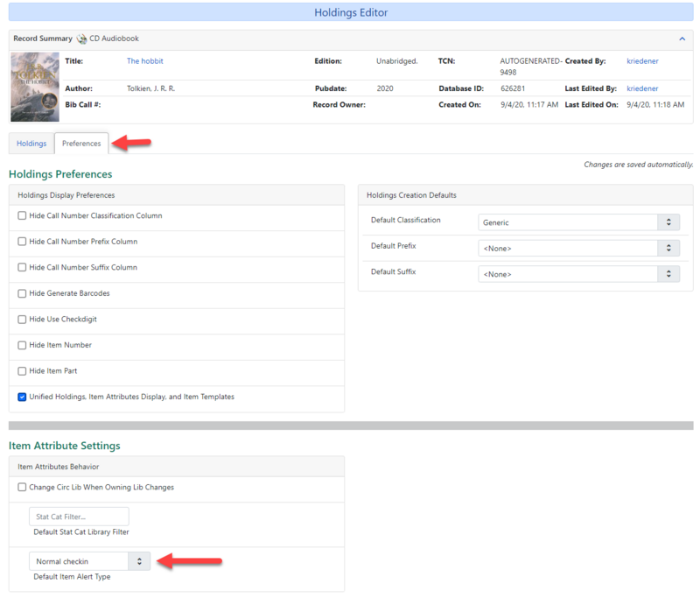
Task: Enable Hide Item Part checkbox
Action: (x=22, y=371)
